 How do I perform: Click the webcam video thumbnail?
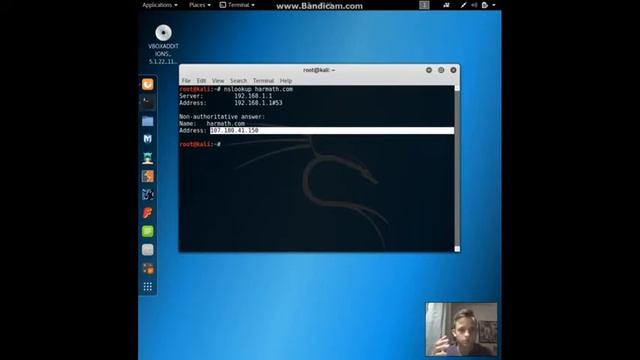coord(461,329)
